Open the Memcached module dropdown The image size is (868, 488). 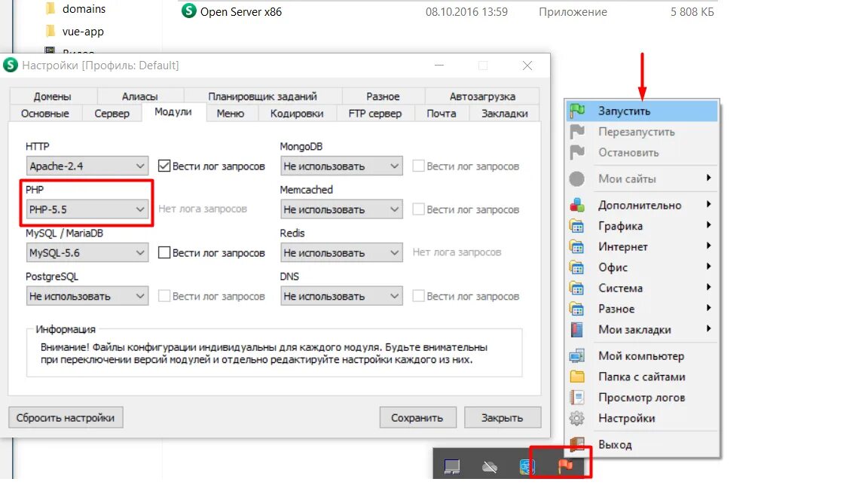coord(341,209)
